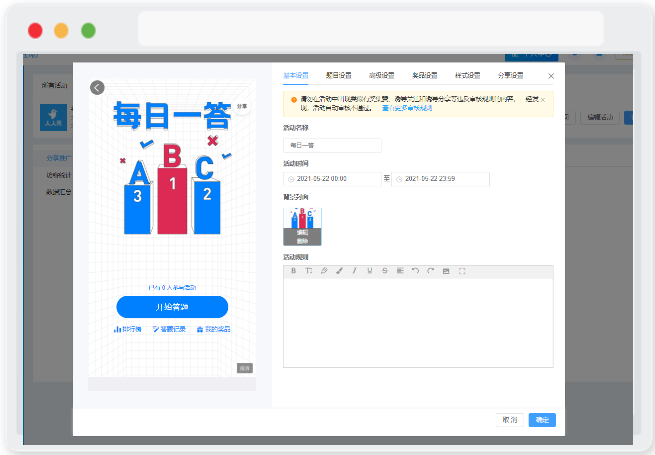
Task: Switch to the 基本设置 tab
Action: tap(296, 76)
